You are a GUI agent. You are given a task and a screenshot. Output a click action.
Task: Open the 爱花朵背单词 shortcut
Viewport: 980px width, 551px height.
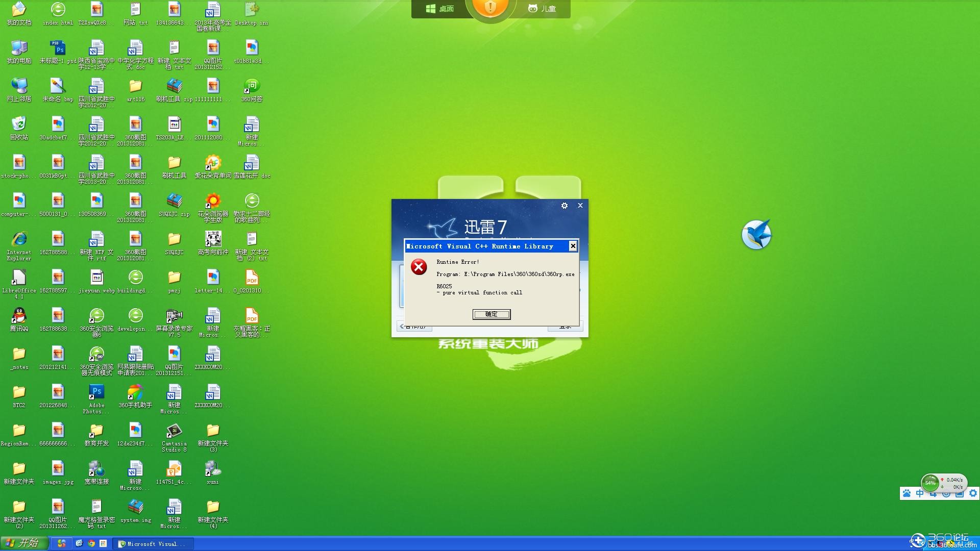213,167
